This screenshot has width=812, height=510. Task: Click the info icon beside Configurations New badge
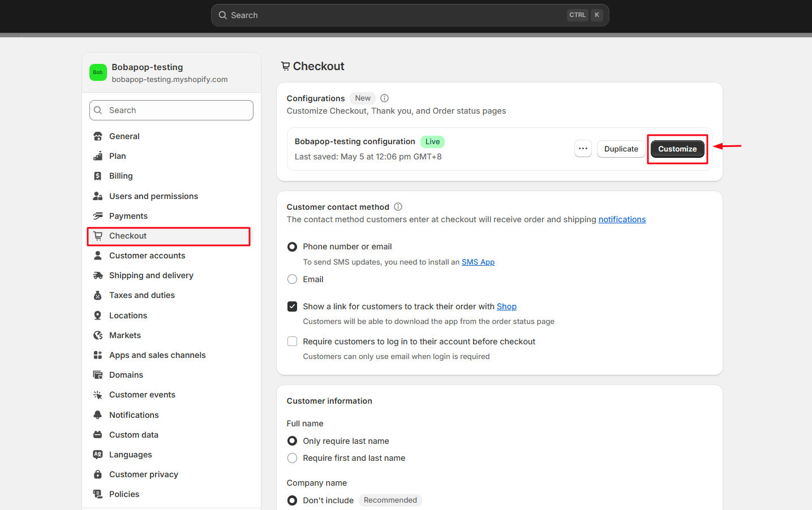pos(385,98)
